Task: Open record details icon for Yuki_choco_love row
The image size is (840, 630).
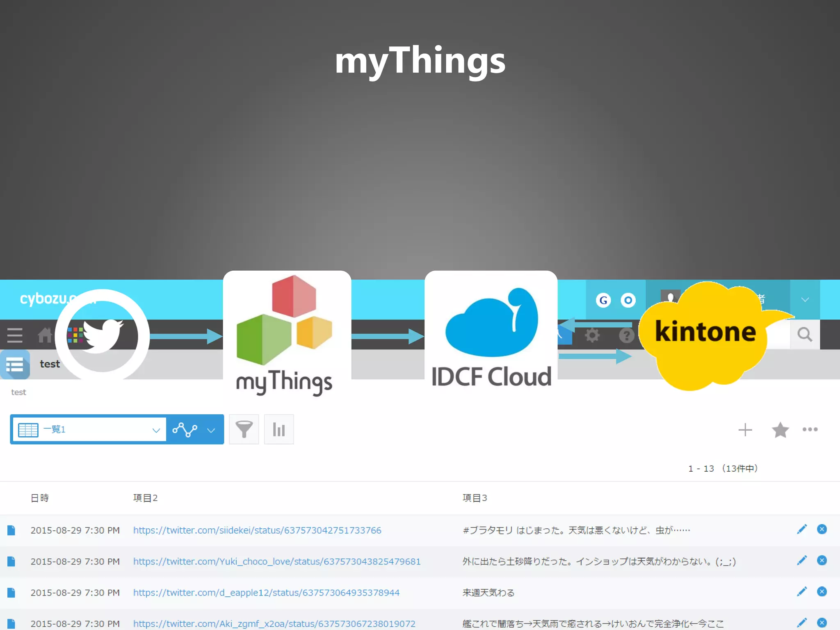Action: point(11,562)
